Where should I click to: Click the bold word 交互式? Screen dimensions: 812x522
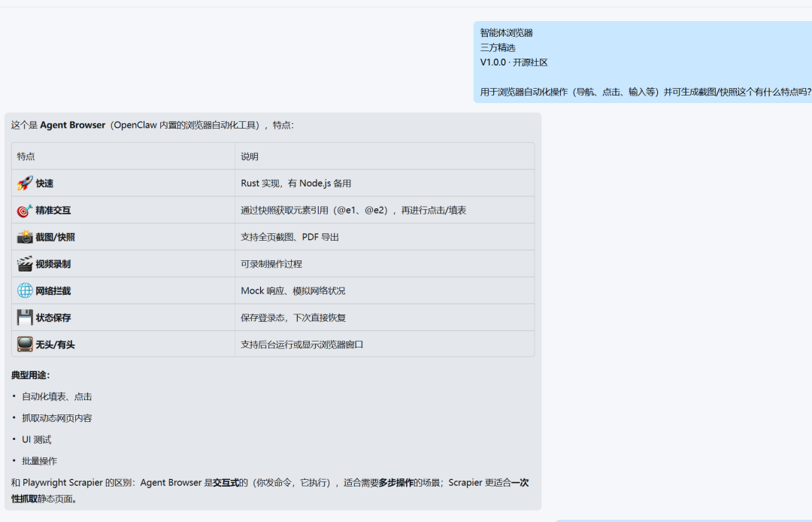click(x=226, y=483)
